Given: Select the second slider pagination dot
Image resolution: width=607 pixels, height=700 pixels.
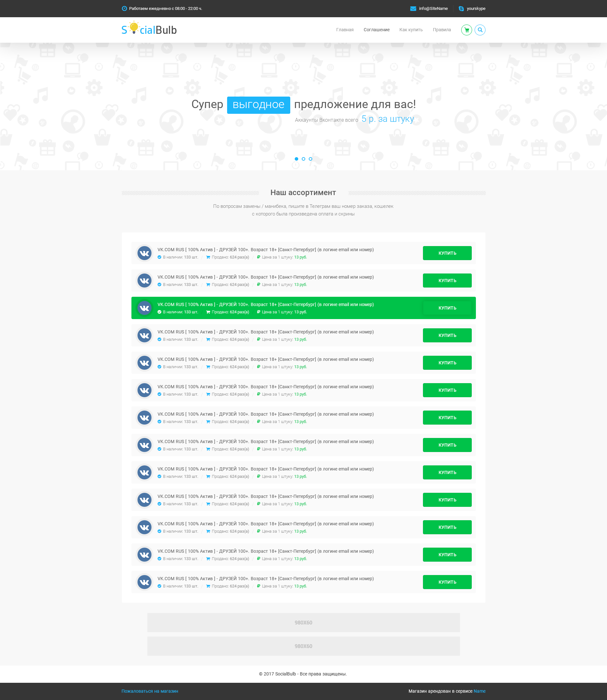Looking at the screenshot, I should [x=304, y=159].
